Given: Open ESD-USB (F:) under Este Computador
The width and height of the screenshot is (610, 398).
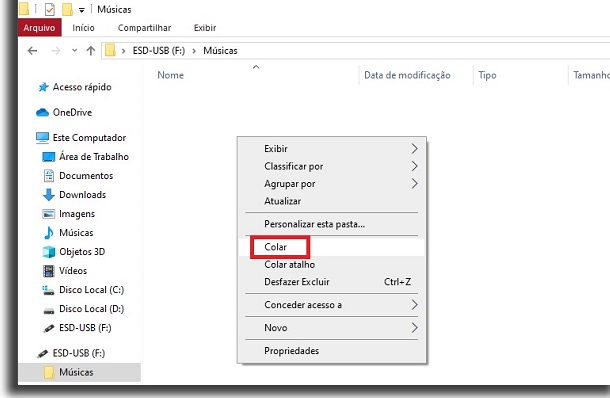Looking at the screenshot, I should [85, 328].
